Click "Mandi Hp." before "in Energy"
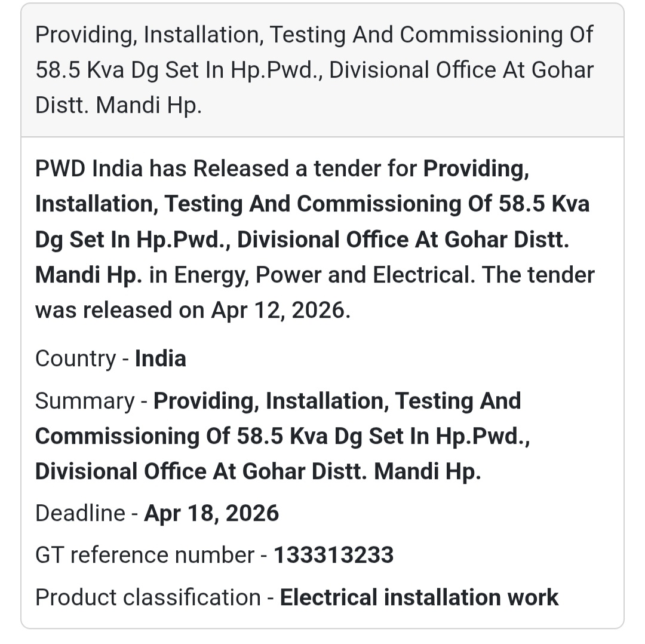This screenshot has width=645, height=644. [x=88, y=275]
